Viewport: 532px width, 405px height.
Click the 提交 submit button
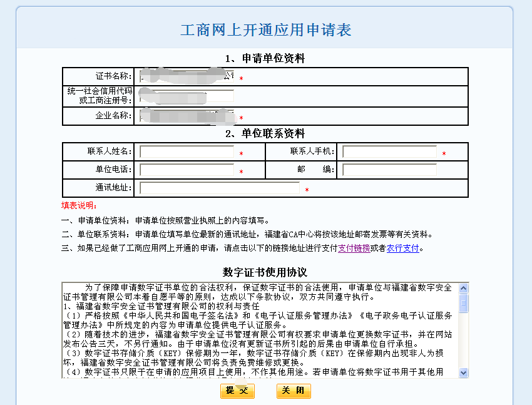point(237,391)
